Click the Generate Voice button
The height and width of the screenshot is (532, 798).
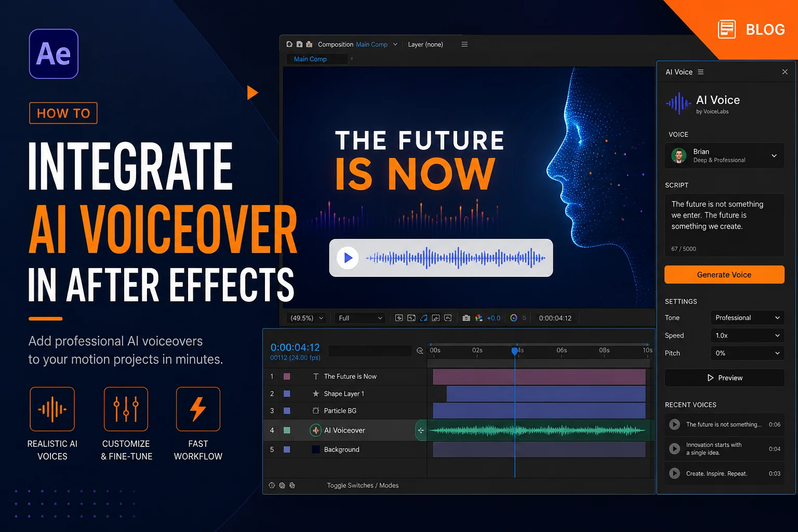pos(724,274)
